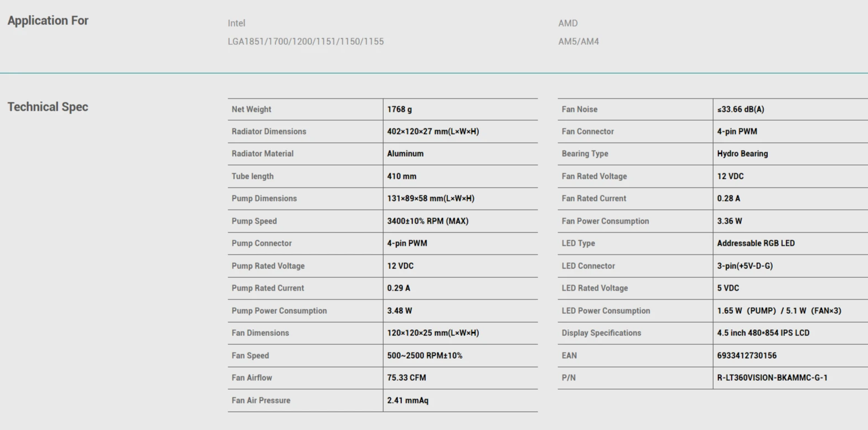Image resolution: width=868 pixels, height=430 pixels.
Task: Select the Intel label under Application For
Action: click(236, 23)
